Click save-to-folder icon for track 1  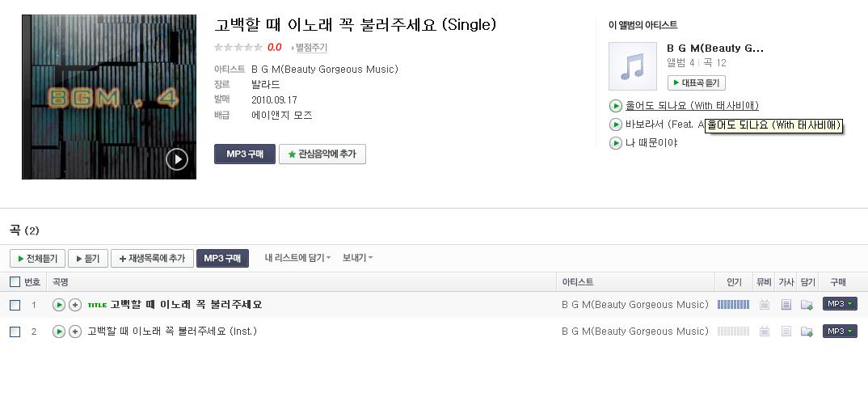point(807,304)
